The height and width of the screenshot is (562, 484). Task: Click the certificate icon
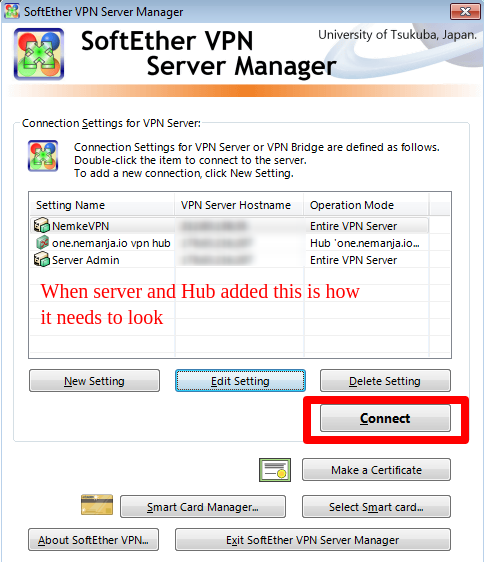tap(275, 470)
